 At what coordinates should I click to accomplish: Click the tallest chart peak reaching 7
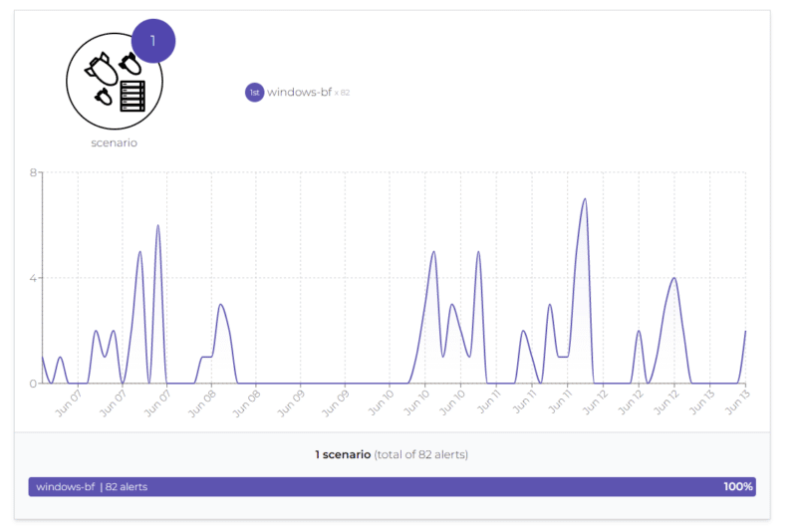click(x=585, y=199)
